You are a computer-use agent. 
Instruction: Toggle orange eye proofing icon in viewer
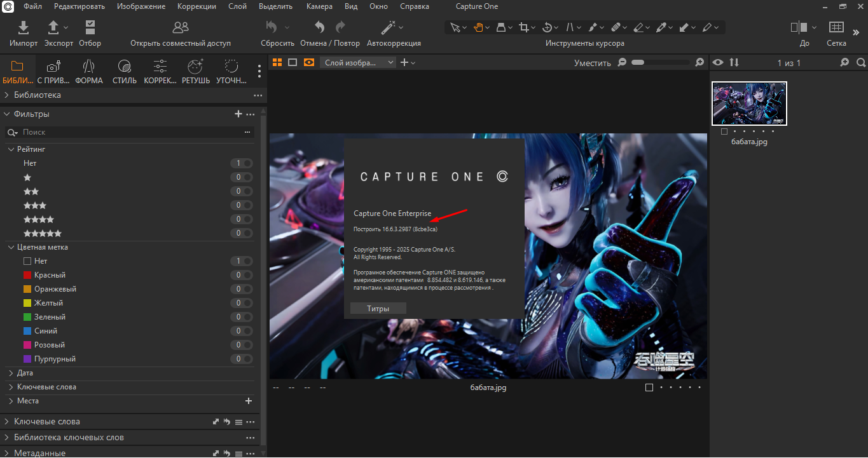point(309,62)
